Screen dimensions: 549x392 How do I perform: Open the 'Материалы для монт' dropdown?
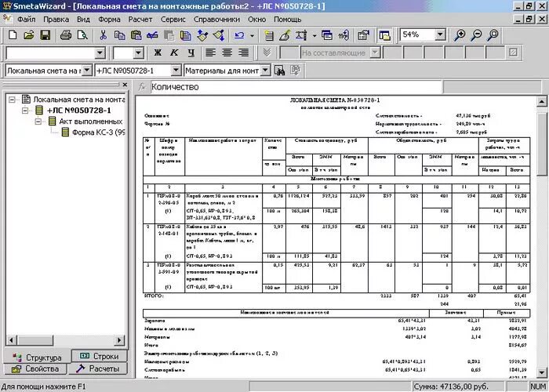tap(265, 71)
